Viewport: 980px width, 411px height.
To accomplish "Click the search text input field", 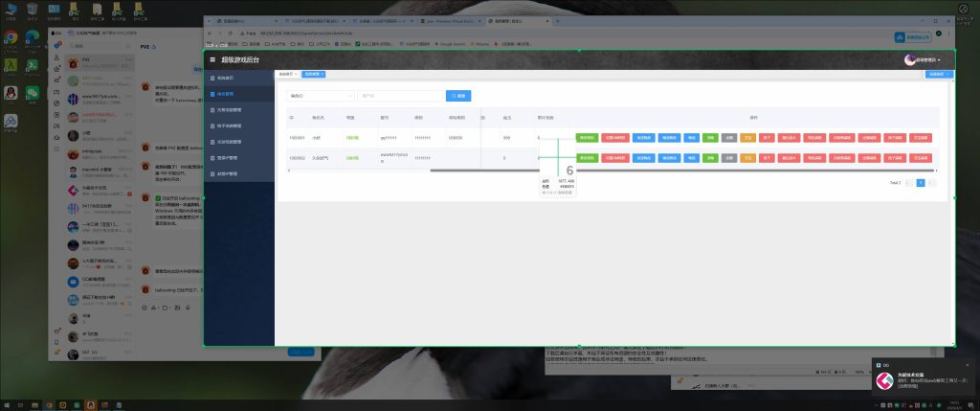I will pyautogui.click(x=399, y=96).
